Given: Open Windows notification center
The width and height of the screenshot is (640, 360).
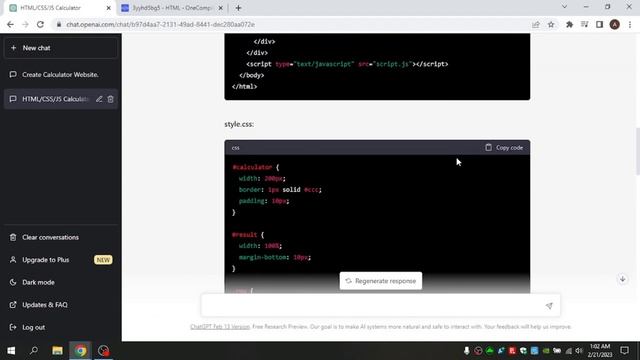Looking at the screenshot, I should click(x=624, y=351).
